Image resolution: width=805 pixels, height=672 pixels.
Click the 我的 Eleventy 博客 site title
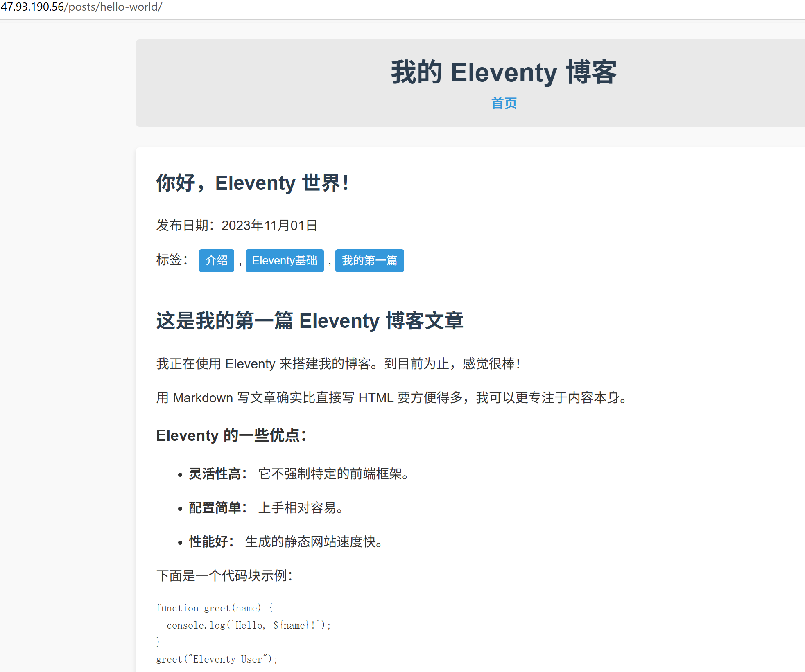[x=503, y=72]
